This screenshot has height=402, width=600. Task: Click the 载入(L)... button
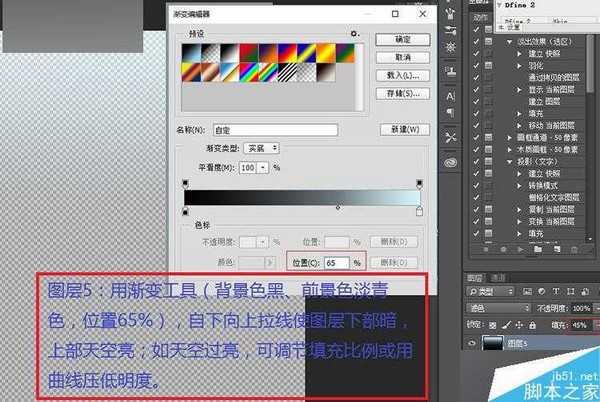[401, 75]
